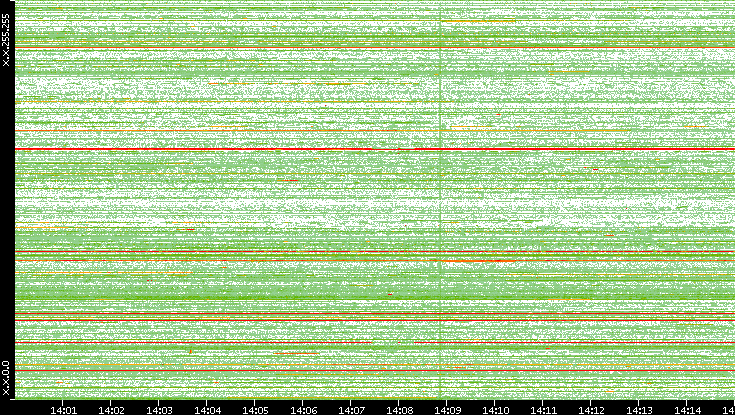The height and width of the screenshot is (415, 735).
Task: Select the 14:02 time axis label
Action: [x=111, y=410]
